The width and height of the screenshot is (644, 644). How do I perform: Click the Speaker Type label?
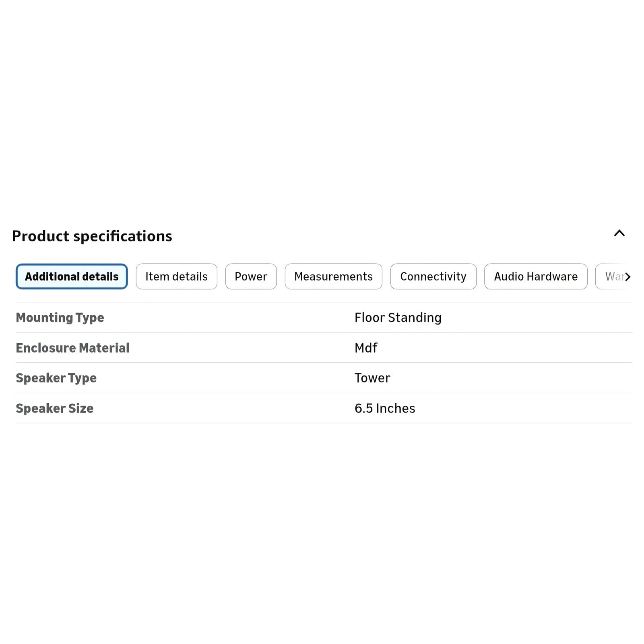(56, 378)
